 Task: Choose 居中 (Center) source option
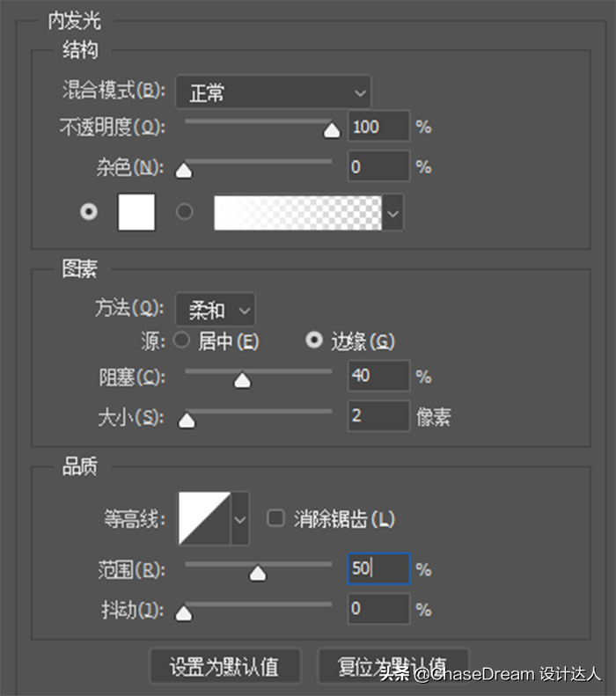(182, 341)
